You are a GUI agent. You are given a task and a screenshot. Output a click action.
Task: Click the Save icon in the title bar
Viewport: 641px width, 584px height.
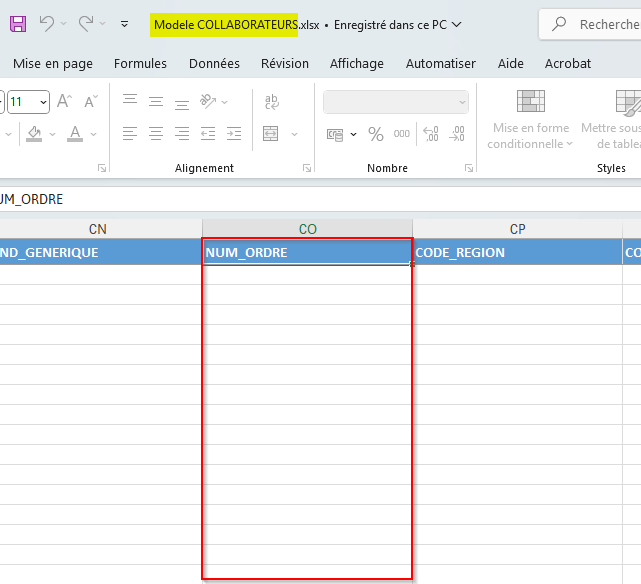18,23
